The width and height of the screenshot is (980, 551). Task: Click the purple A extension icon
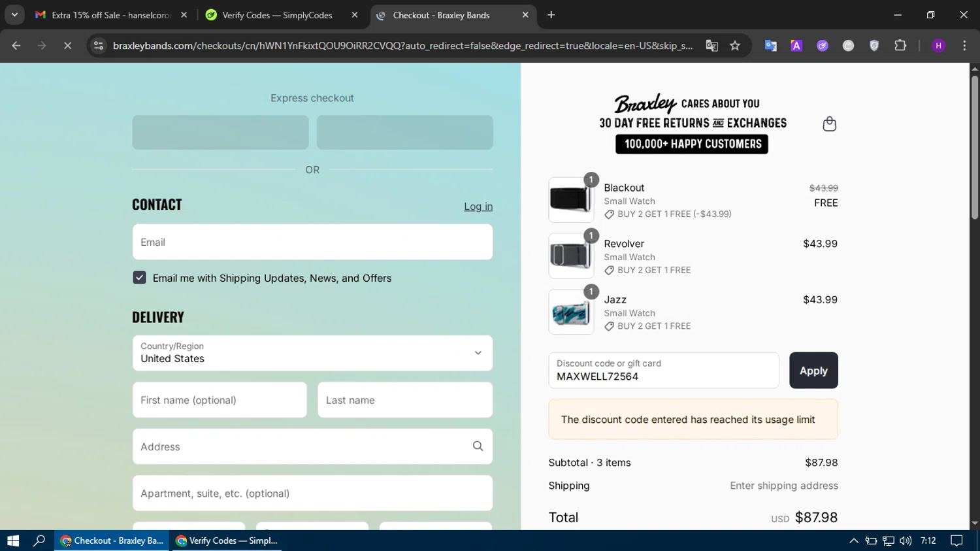coord(796,46)
